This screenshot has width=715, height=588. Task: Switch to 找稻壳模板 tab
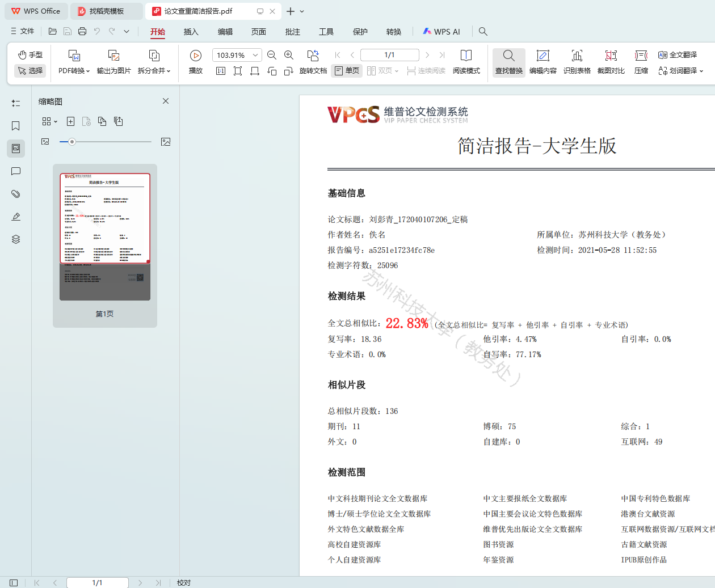(x=107, y=11)
